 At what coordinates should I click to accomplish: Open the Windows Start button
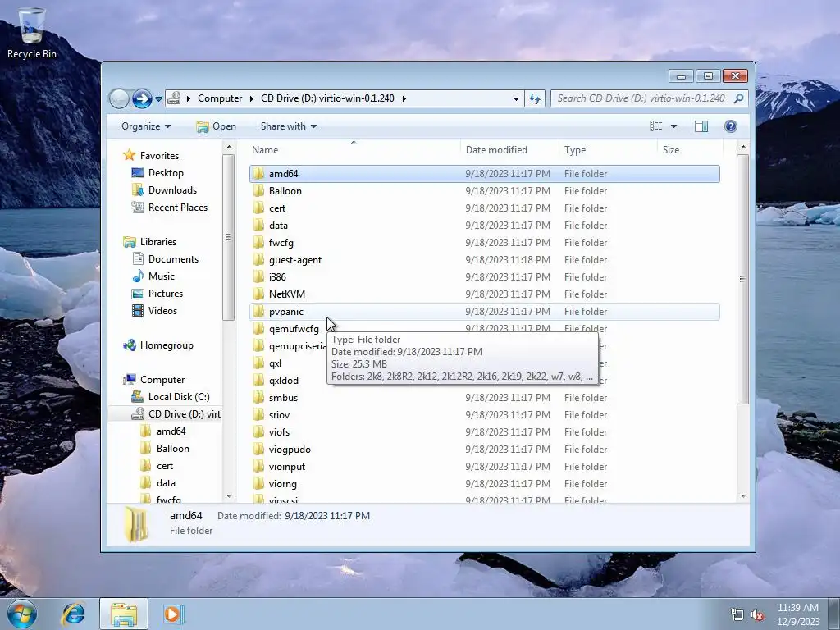(x=21, y=614)
